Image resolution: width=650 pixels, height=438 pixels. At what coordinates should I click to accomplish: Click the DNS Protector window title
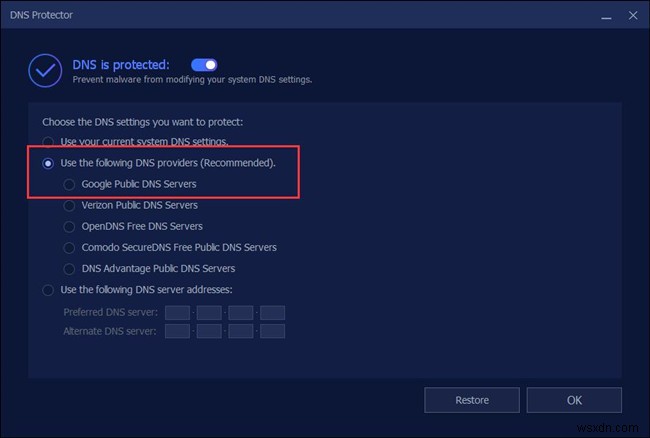click(41, 15)
